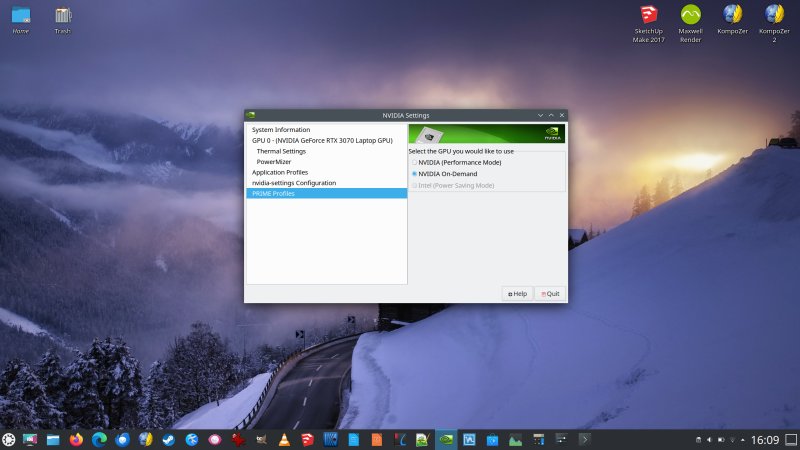Launch Steam from the taskbar
800x450 pixels.
coord(168,439)
